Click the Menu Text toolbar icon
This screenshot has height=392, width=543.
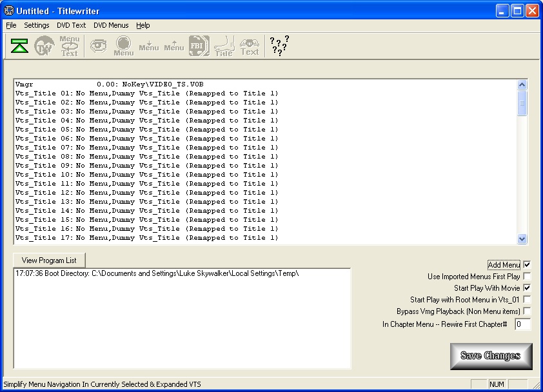pyautogui.click(x=70, y=46)
